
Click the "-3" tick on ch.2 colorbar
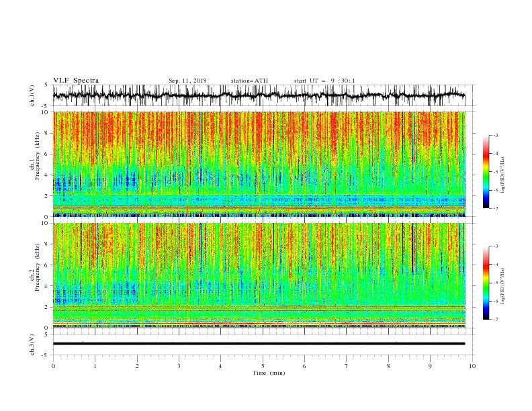[496, 246]
